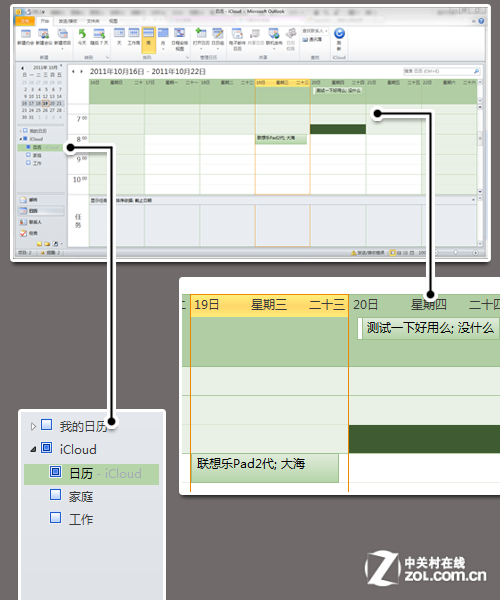
Task: Click the zoom in plus button
Action: click(x=476, y=253)
